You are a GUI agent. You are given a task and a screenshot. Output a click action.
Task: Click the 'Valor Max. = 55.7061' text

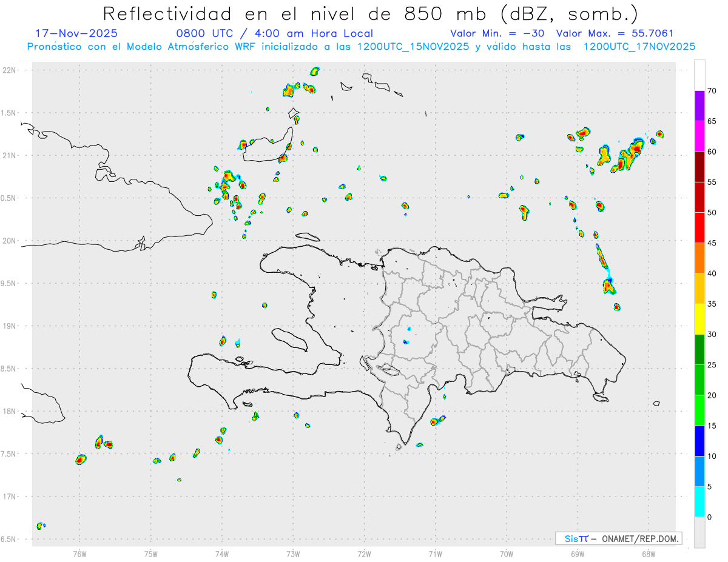click(615, 33)
